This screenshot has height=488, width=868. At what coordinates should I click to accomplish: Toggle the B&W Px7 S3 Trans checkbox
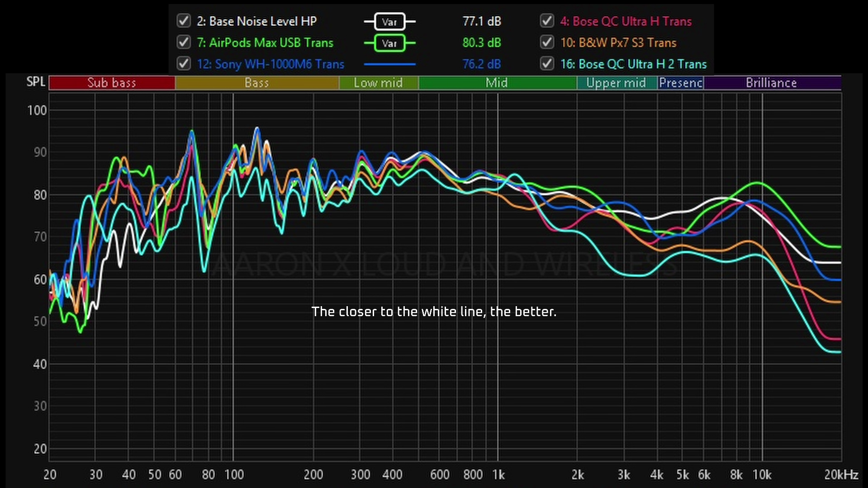[547, 42]
